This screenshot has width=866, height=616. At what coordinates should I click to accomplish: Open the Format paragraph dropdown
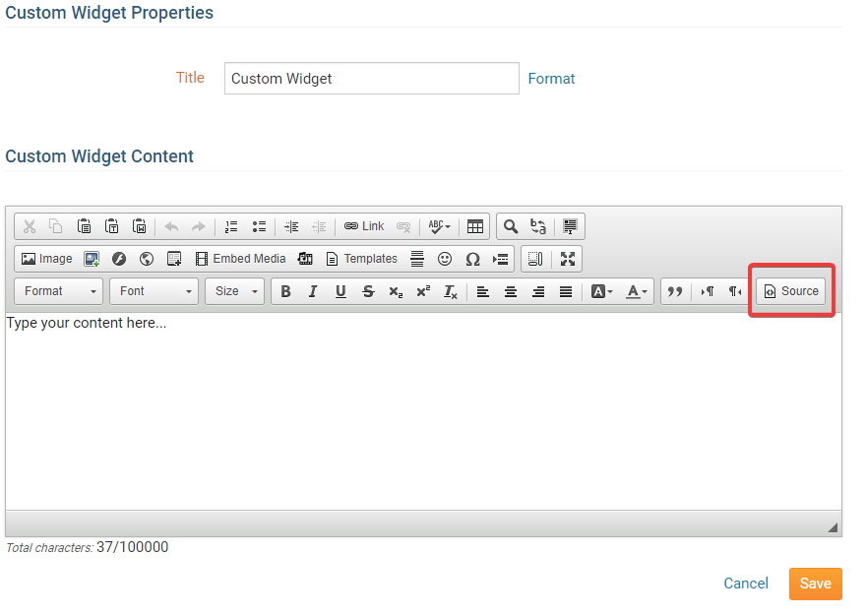coord(60,291)
